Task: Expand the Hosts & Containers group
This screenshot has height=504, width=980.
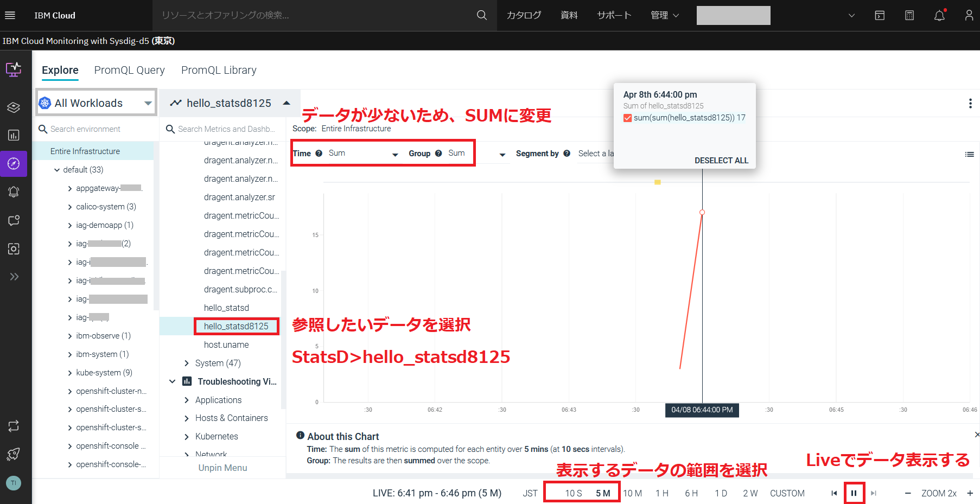Action: [x=187, y=418]
